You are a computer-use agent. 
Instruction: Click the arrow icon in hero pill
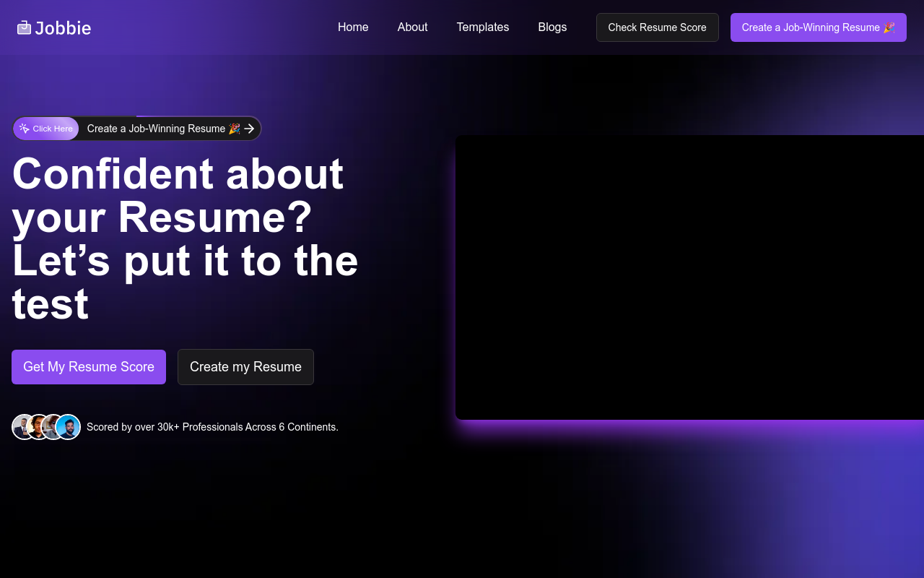(249, 129)
